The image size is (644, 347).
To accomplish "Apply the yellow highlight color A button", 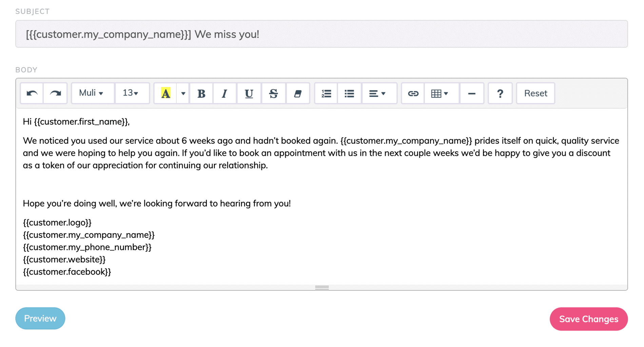I will [x=165, y=93].
